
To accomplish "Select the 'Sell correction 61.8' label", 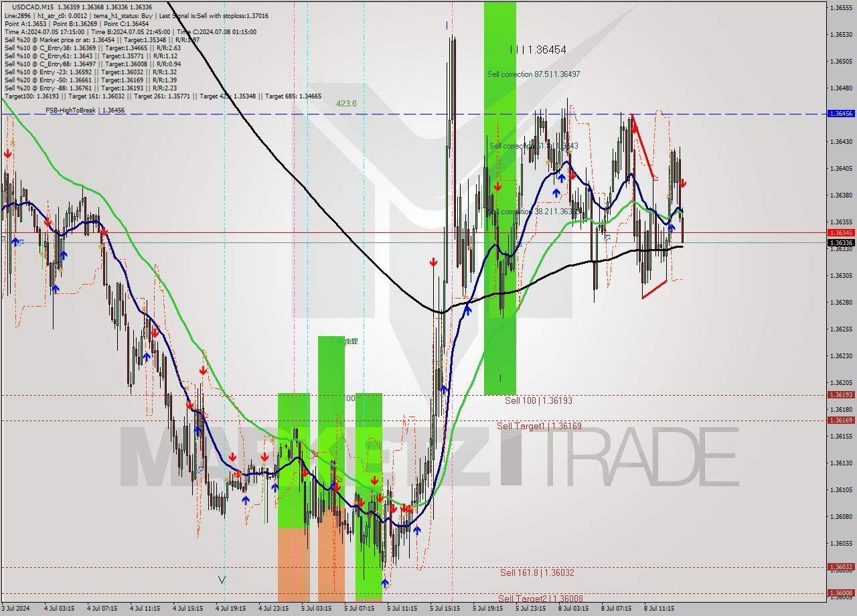I will [x=533, y=145].
